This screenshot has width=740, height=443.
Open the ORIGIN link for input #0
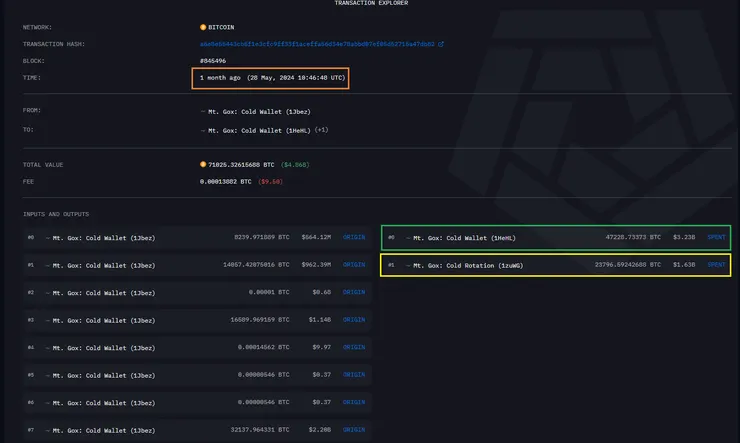point(354,237)
